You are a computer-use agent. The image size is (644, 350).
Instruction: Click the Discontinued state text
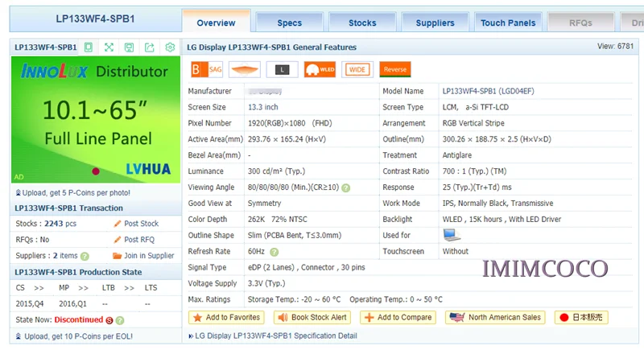[78, 319]
